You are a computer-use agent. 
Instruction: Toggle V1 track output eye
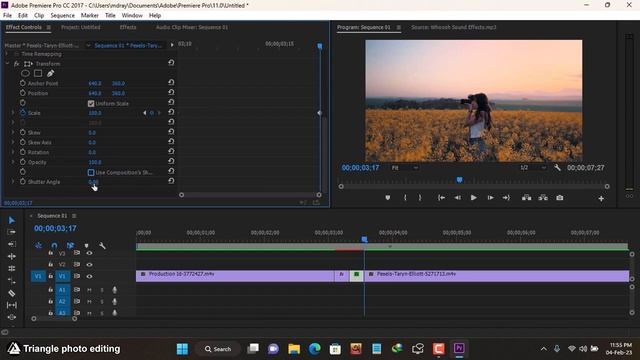(x=89, y=276)
